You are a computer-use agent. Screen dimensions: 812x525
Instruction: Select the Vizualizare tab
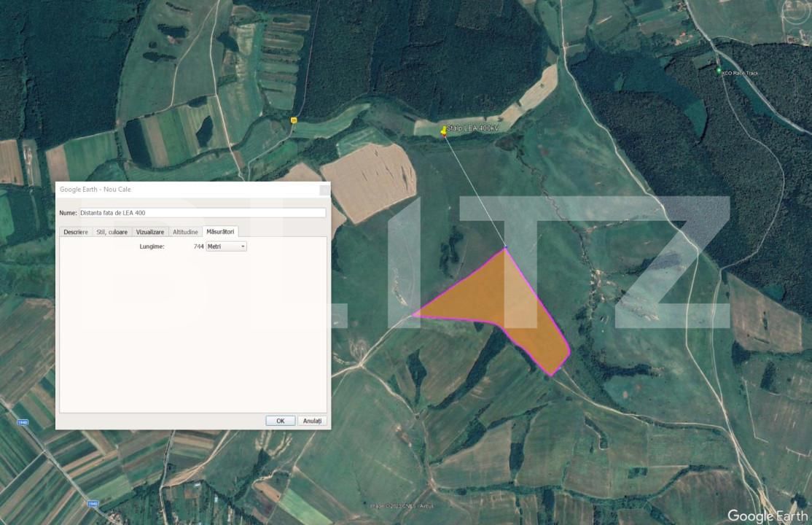coord(149,231)
